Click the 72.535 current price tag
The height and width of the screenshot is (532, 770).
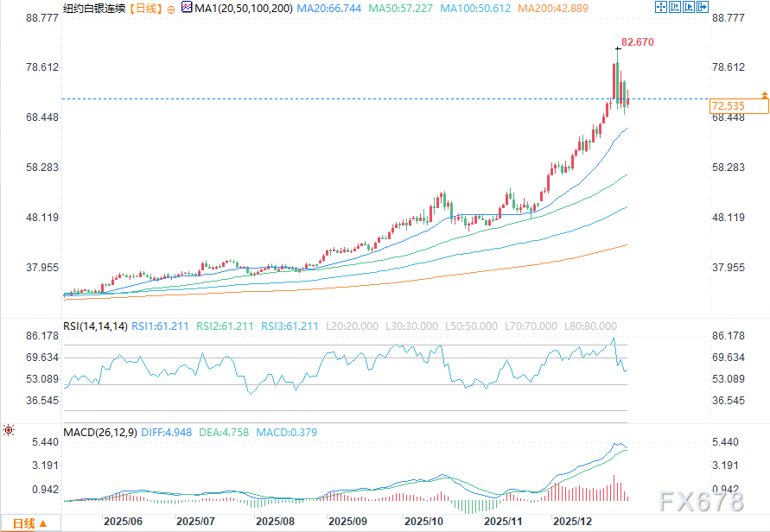pos(728,105)
